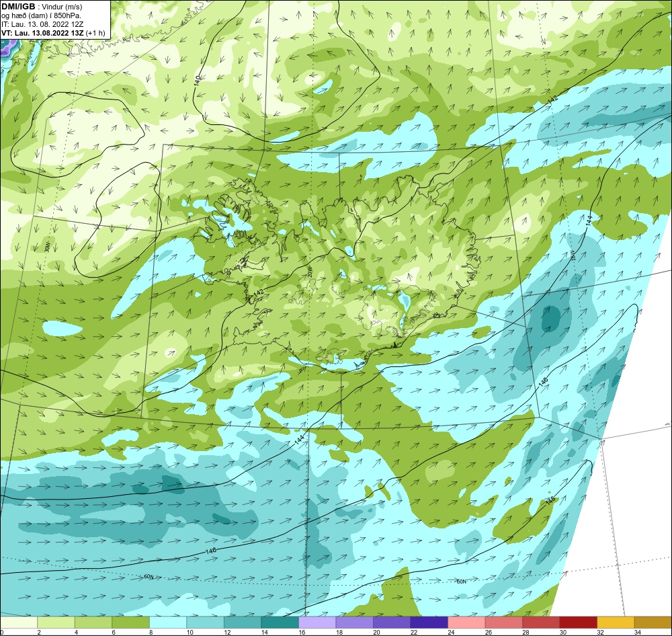Click the '140' height contour label
This screenshot has width=672, height=636.
pyautogui.click(x=198, y=80)
